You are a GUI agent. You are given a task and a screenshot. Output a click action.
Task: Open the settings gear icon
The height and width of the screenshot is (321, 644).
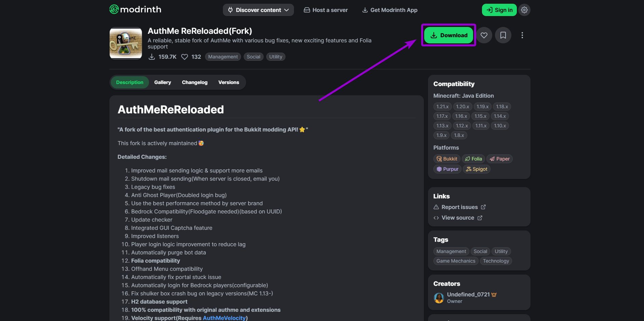[x=524, y=10]
